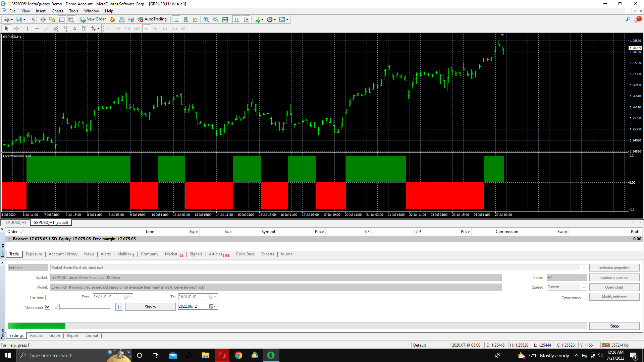Select the draw trendline tool
This screenshot has width=644, height=362.
47,29
